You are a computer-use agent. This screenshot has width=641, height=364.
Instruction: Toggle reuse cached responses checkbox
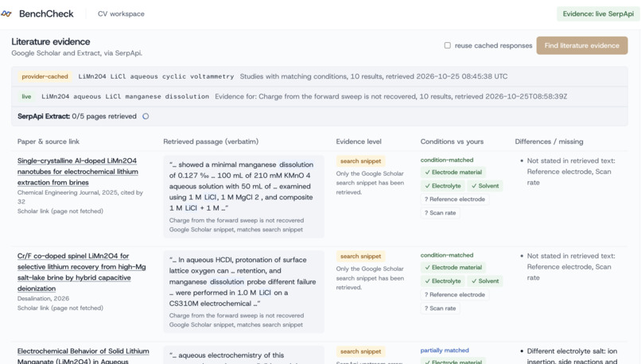coord(448,45)
